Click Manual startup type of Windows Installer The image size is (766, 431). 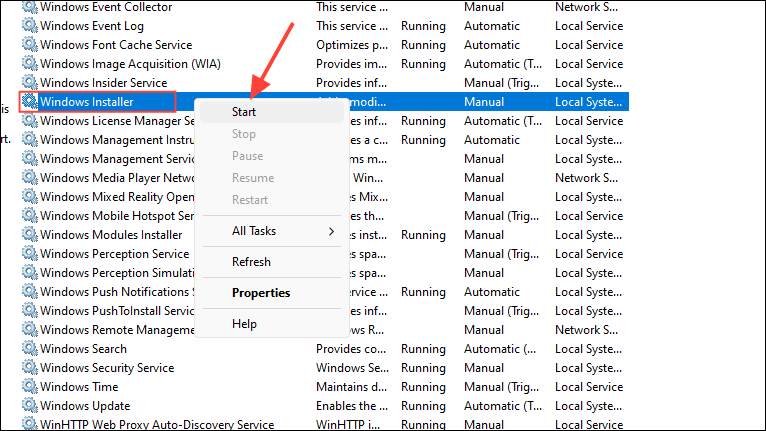click(x=484, y=102)
